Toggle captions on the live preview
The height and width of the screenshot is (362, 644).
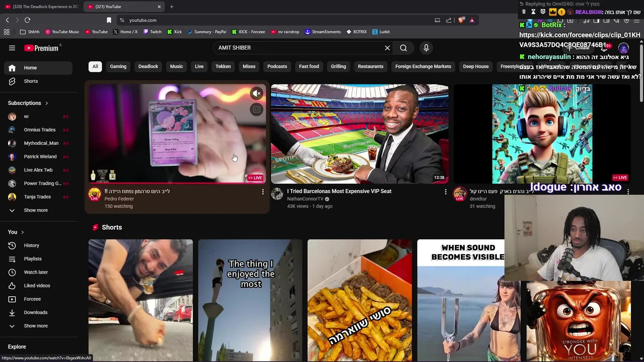click(x=257, y=110)
